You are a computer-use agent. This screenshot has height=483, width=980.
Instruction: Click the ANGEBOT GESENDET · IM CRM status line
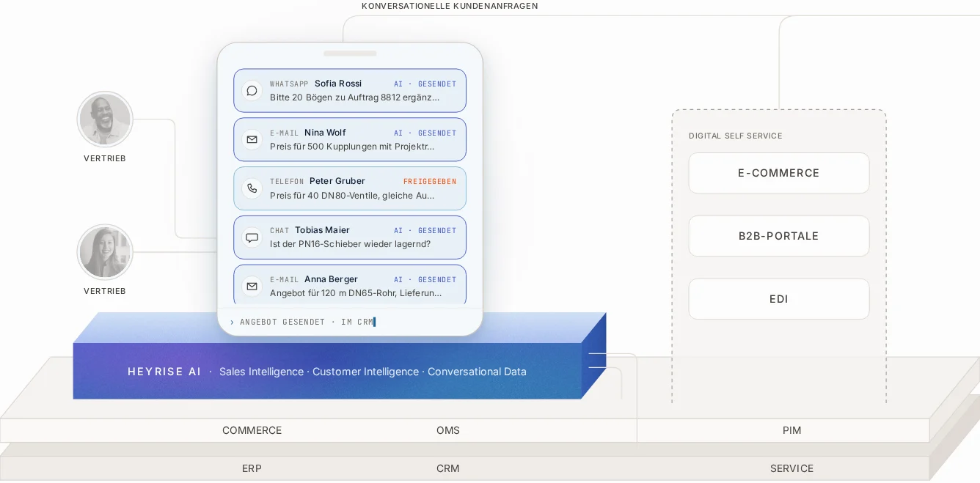point(307,322)
